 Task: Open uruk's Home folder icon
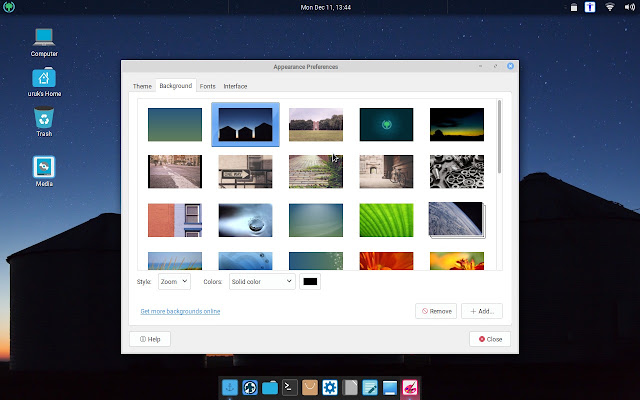click(44, 82)
